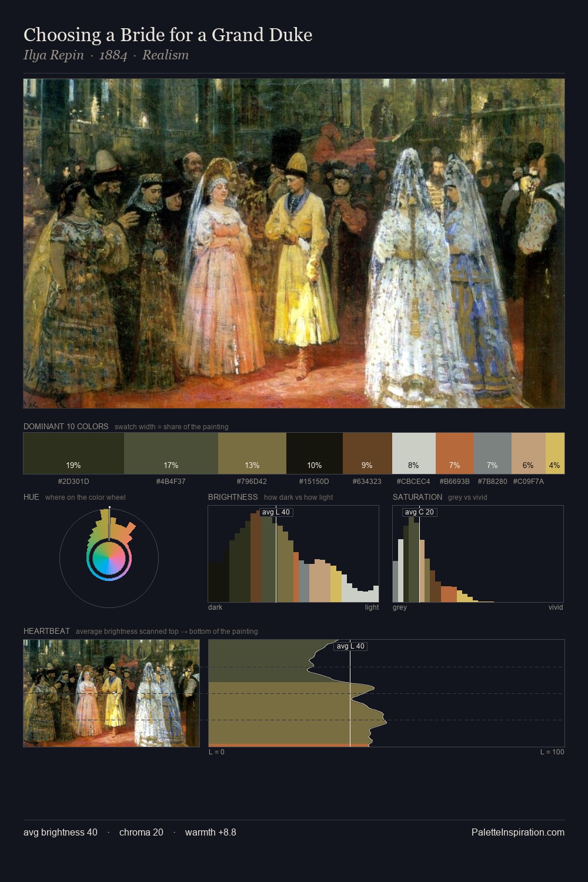
Task: Click the saturation 'avg C 20' label
Action: 419,512
